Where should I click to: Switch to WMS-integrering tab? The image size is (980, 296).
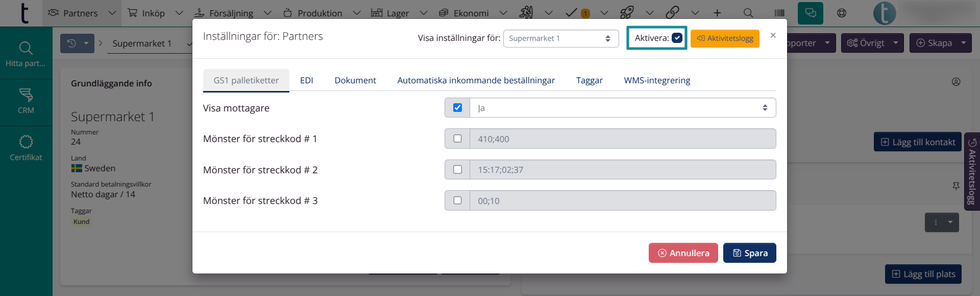coord(657,80)
